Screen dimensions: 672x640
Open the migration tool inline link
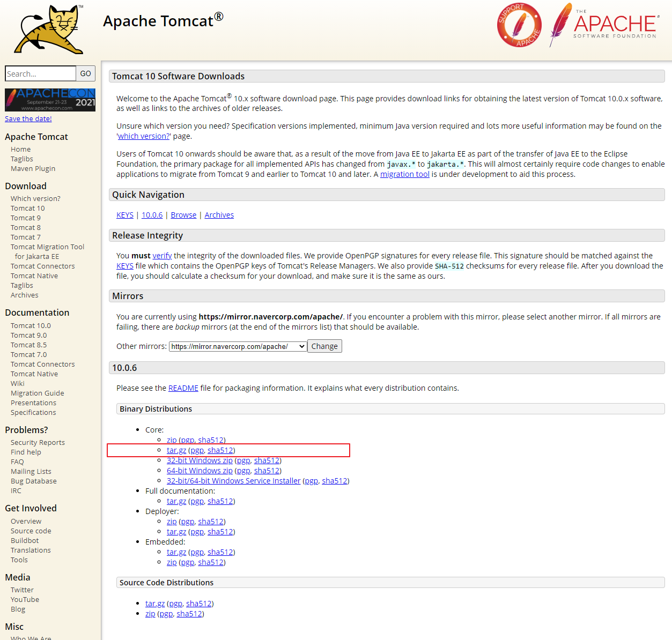pos(405,174)
